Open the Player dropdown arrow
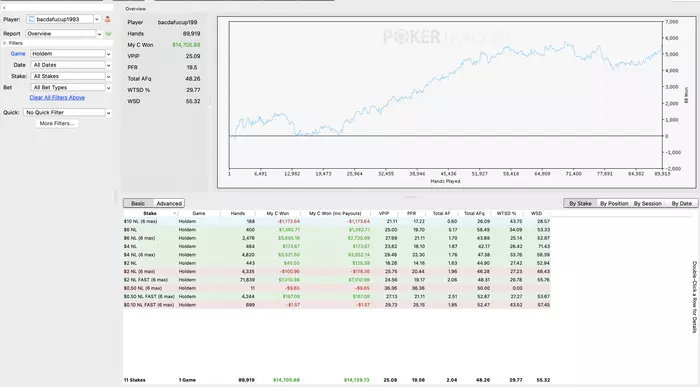 point(97,19)
